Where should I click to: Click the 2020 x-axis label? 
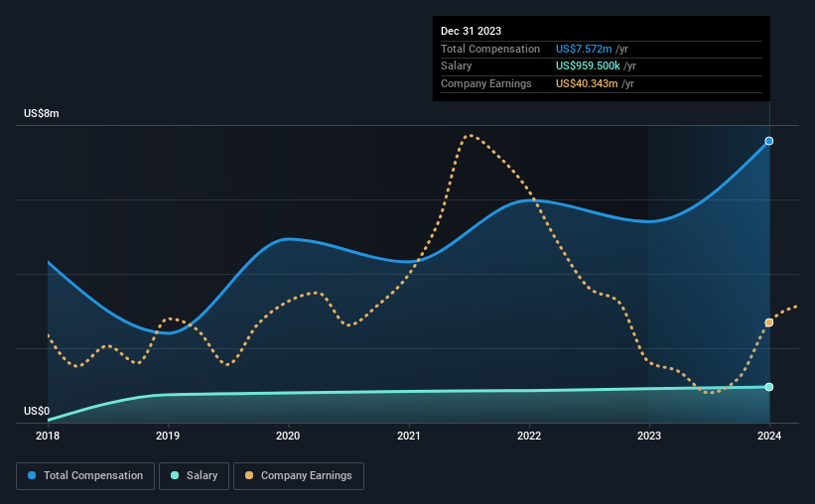[288, 436]
